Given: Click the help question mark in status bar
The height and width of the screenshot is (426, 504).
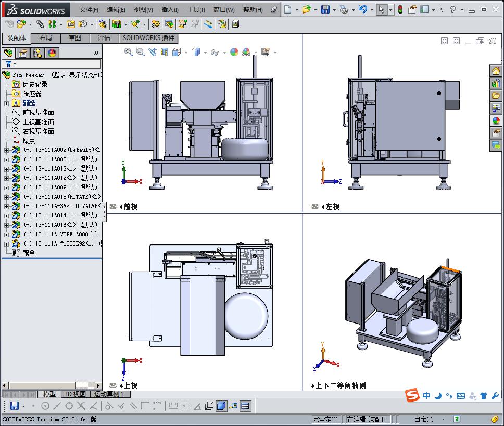Looking at the screenshot, I should pyautogui.click(x=457, y=419).
